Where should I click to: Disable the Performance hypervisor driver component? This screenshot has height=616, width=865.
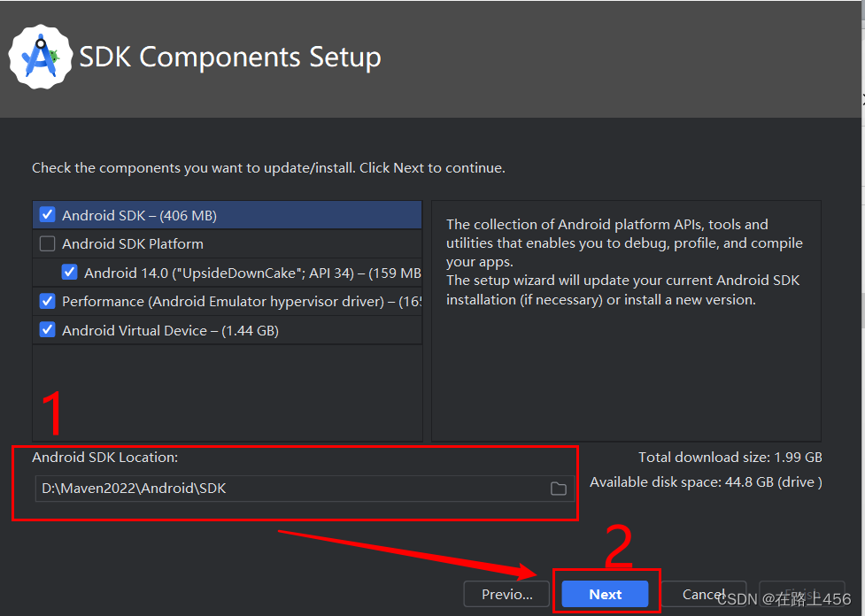[x=47, y=301]
